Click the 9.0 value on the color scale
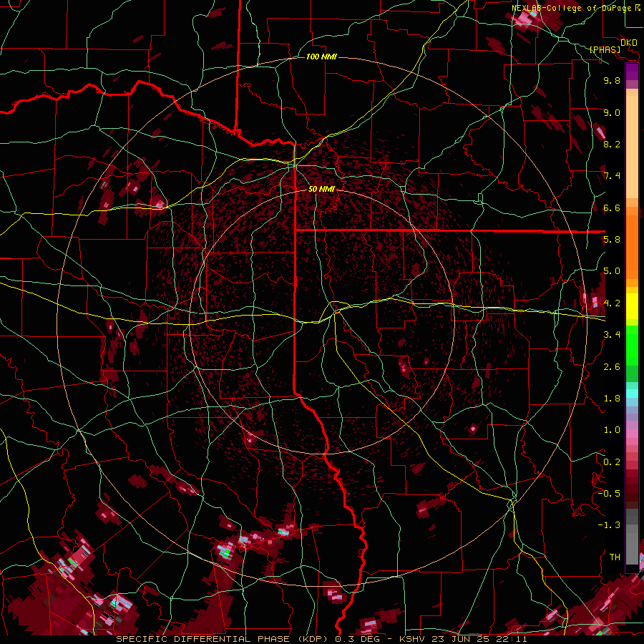 (x=612, y=112)
